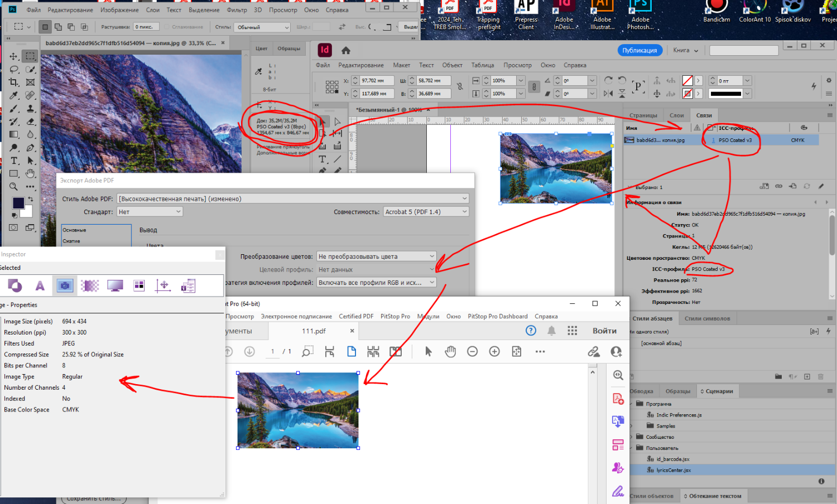
Task: Select the Type tool in InDesign toolbox
Action: point(323,159)
